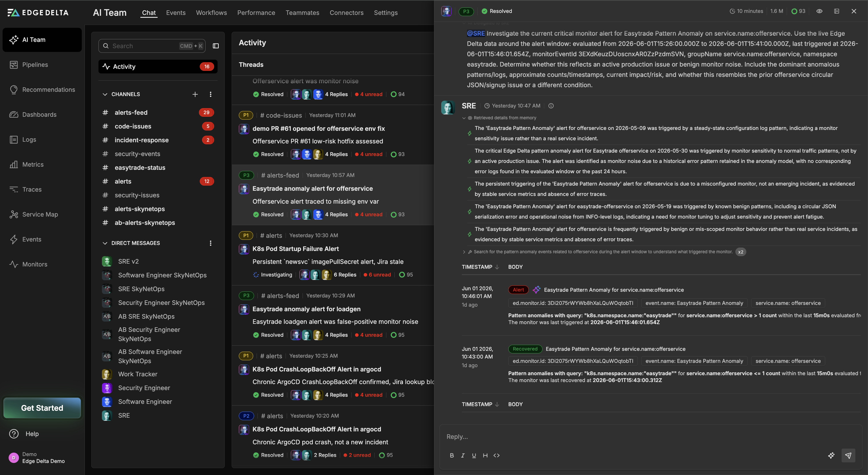
Task: Switch to the Chat tab
Action: coord(149,13)
